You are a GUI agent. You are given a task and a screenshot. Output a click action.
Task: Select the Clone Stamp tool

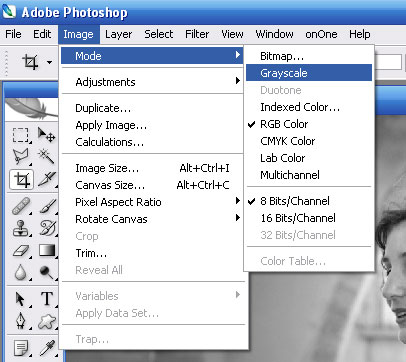pyautogui.click(x=21, y=229)
